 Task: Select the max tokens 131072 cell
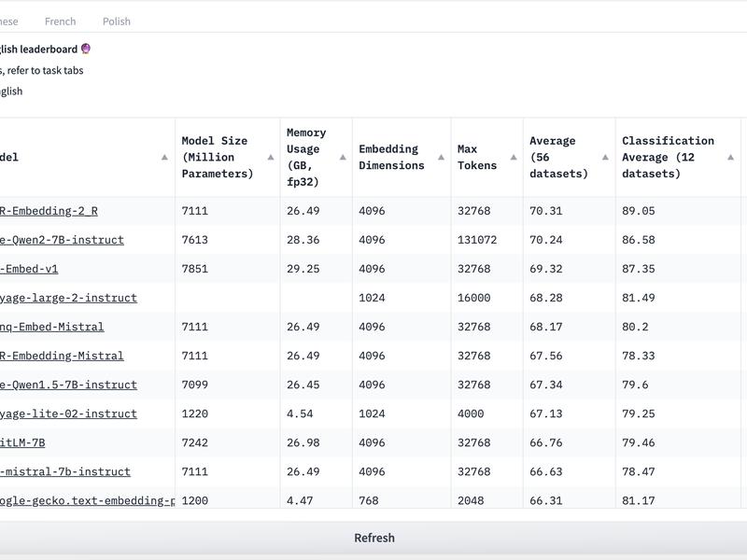pos(486,240)
